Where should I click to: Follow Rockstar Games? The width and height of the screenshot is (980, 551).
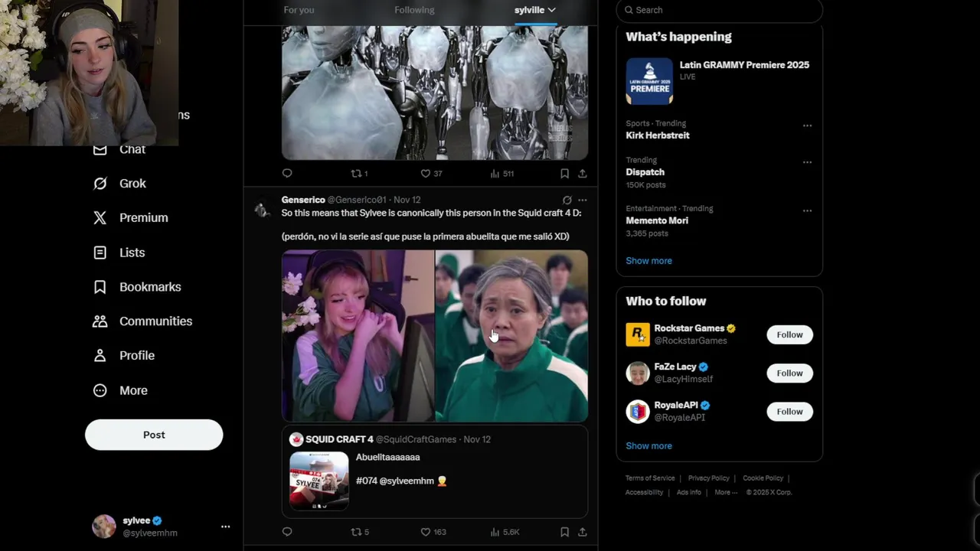[x=789, y=334]
